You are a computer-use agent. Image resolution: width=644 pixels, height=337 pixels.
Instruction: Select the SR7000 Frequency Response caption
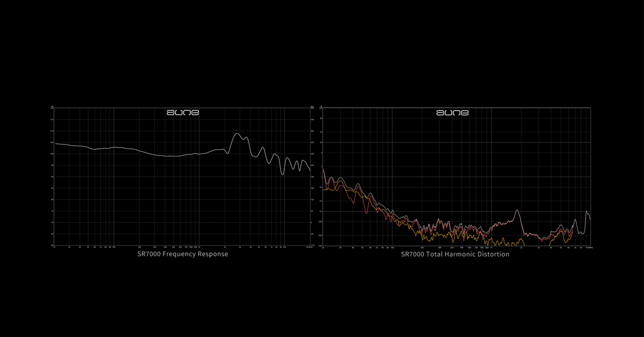(x=183, y=254)
